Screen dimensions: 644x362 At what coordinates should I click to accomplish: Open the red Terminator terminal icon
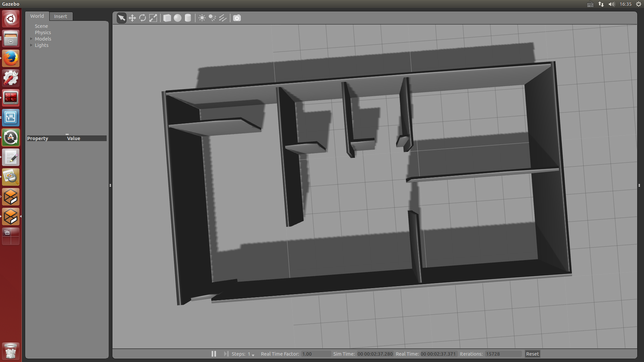tap(11, 98)
